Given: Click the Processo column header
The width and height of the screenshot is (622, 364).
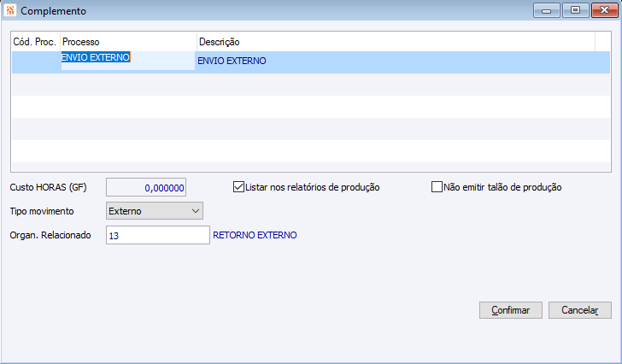Looking at the screenshot, I should pyautogui.click(x=128, y=42).
